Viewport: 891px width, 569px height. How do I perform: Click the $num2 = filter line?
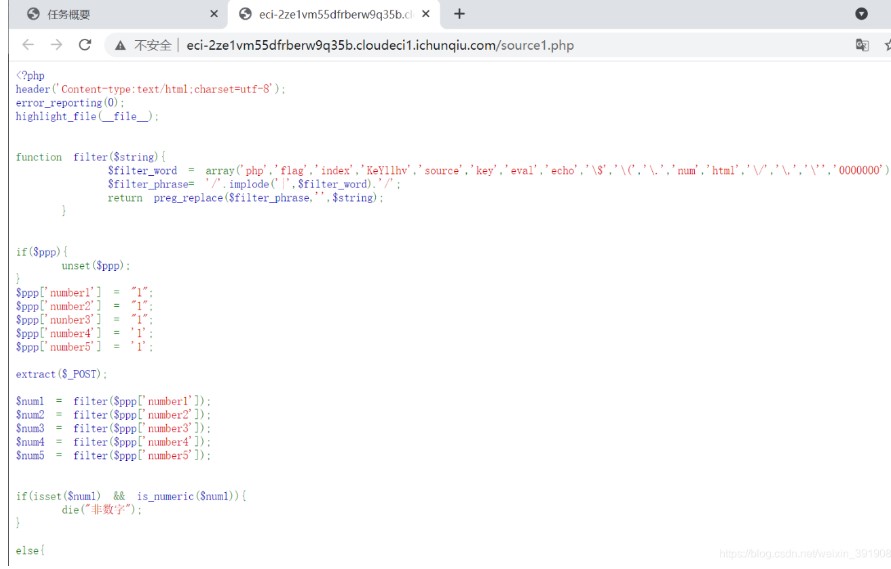(x=113, y=415)
